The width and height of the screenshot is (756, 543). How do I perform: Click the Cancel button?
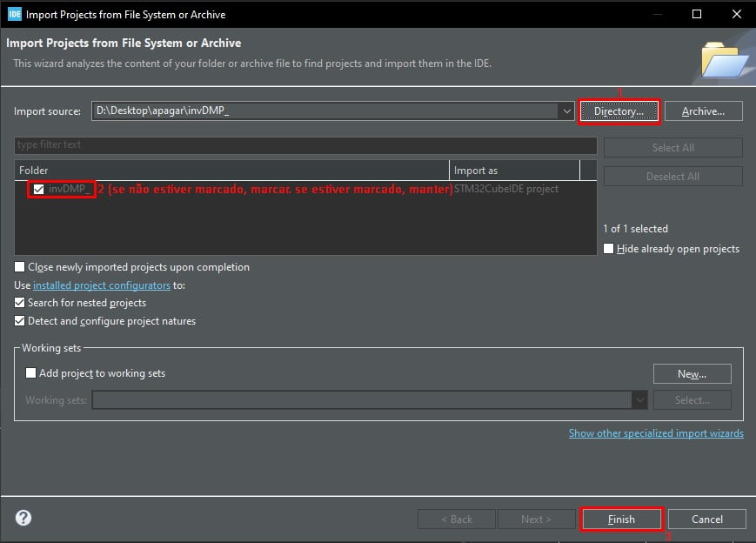click(707, 520)
